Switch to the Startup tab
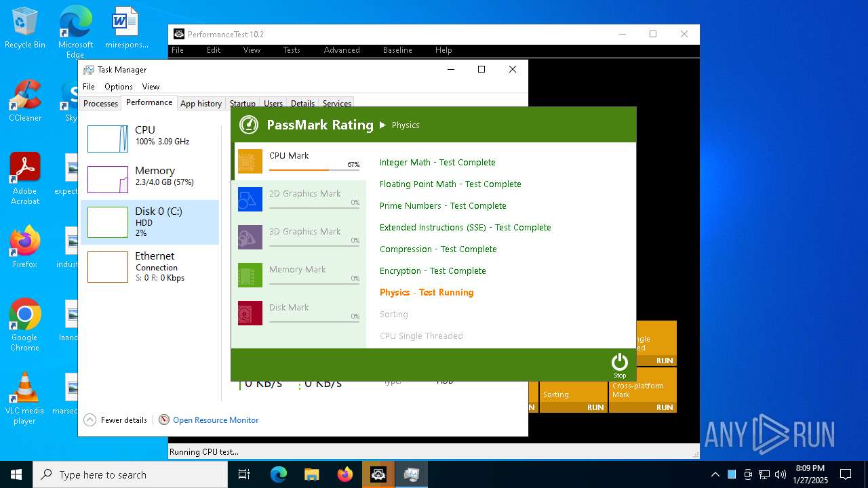The height and width of the screenshot is (488, 868). pyautogui.click(x=242, y=104)
